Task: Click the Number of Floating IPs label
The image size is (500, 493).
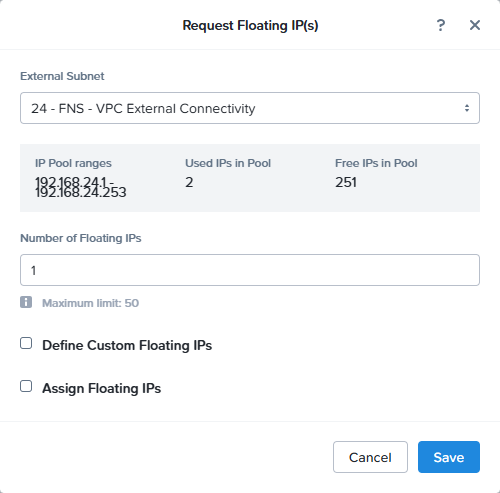Action: click(81, 238)
